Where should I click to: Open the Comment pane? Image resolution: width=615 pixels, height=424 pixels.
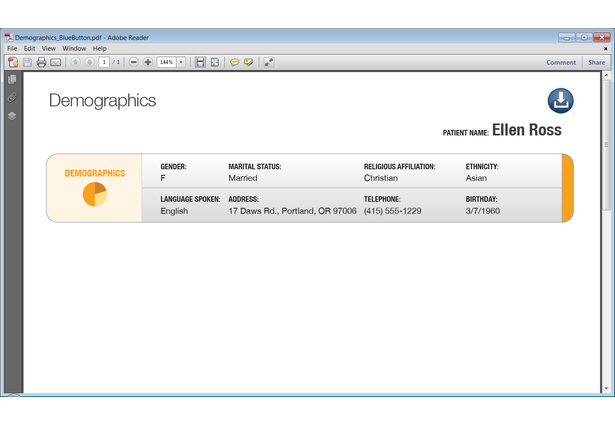pos(561,62)
